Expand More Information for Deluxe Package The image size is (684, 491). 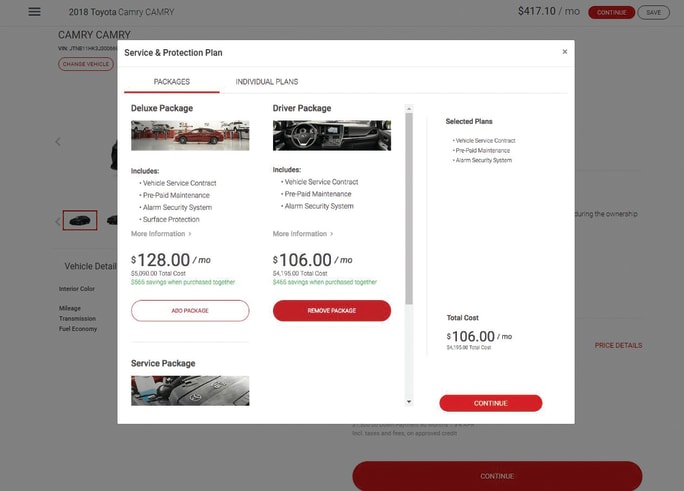tap(161, 234)
